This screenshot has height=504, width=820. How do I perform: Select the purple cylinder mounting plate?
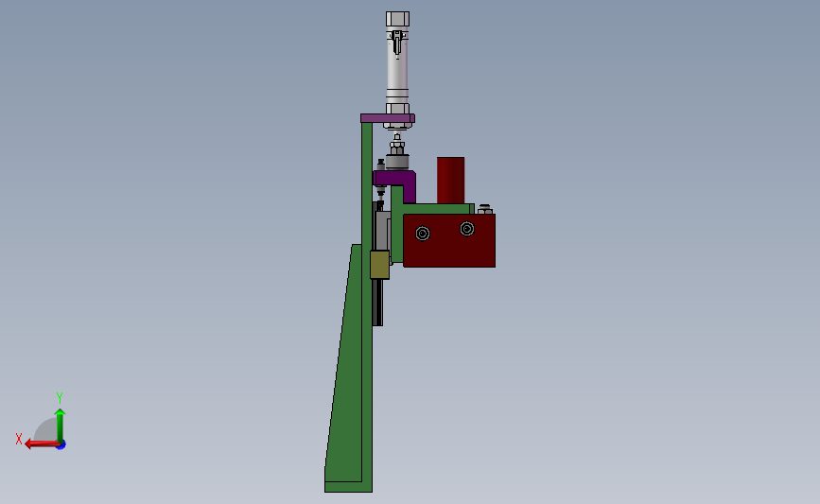pos(388,118)
